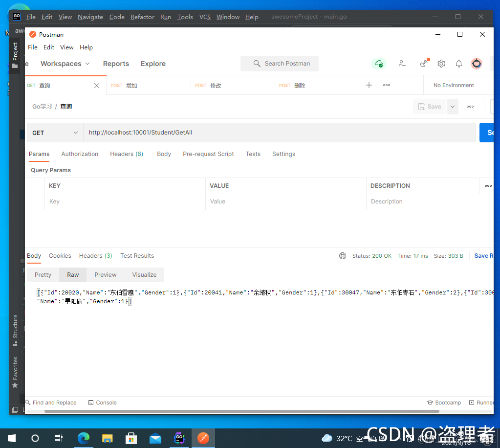The width and height of the screenshot is (500, 448).
Task: Open the response Headers (3) tab
Action: point(96,256)
